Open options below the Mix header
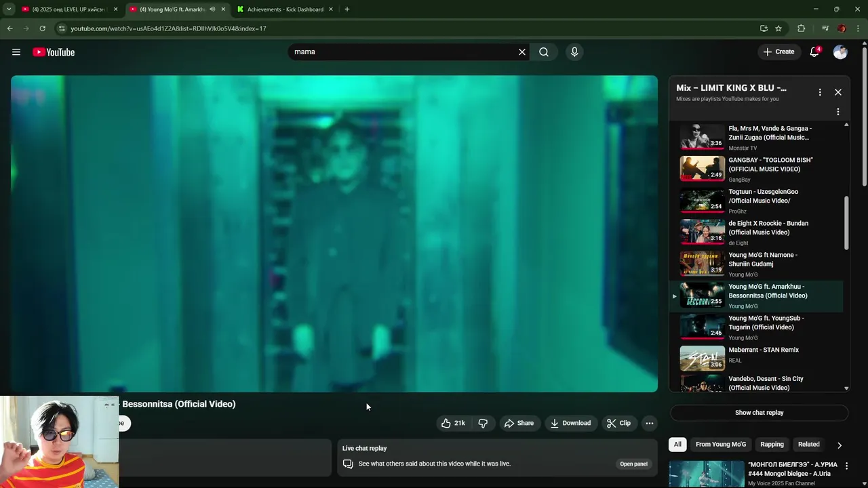 (x=838, y=112)
